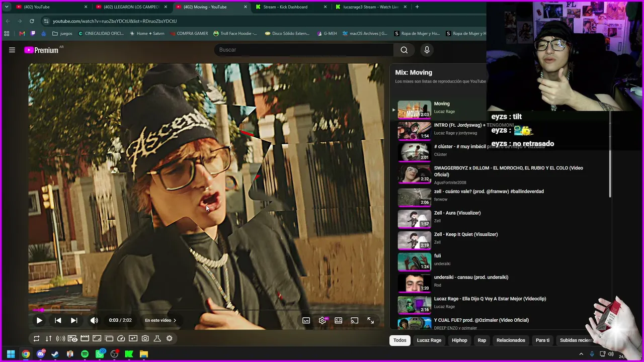Open Spotify from the taskbar
This screenshot has width=644, height=362.
85,354
